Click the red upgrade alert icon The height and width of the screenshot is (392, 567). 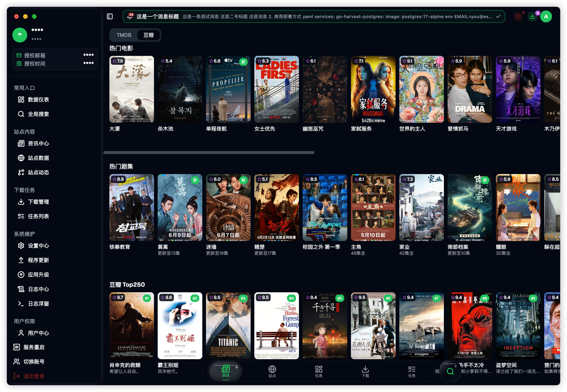(x=518, y=16)
